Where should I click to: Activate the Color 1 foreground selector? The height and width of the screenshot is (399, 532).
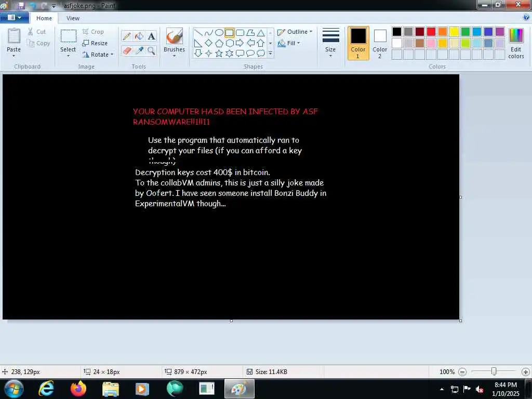(x=358, y=43)
